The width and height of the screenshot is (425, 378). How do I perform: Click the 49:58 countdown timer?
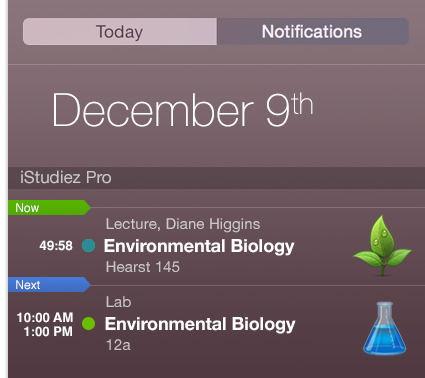click(56, 246)
